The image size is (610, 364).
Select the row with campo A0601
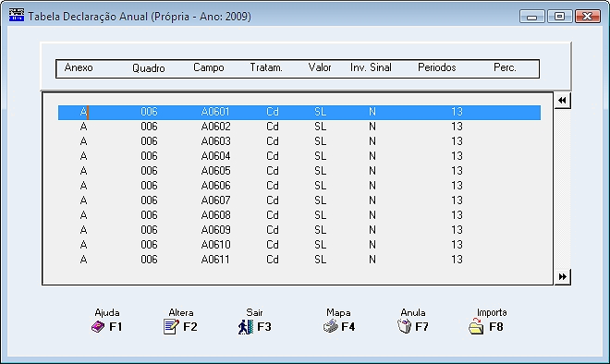coord(299,112)
